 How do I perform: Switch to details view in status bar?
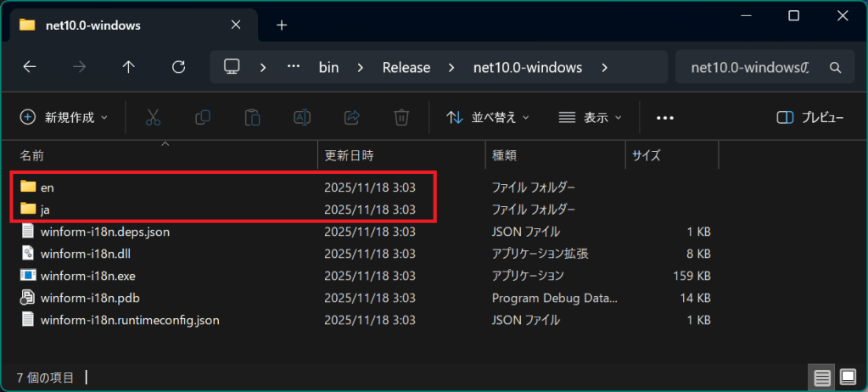821,377
